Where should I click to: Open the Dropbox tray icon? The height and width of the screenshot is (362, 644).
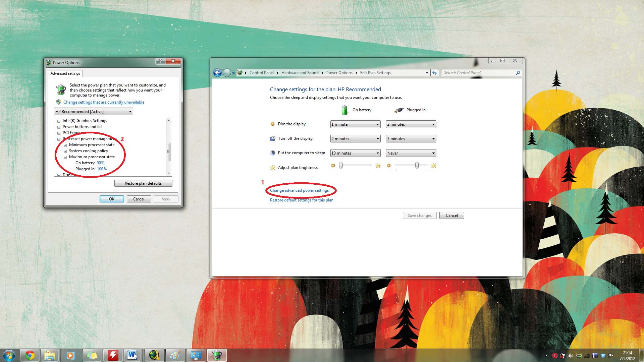pyautogui.click(x=603, y=356)
